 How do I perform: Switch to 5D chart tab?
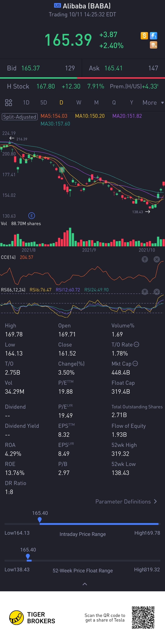tap(44, 102)
